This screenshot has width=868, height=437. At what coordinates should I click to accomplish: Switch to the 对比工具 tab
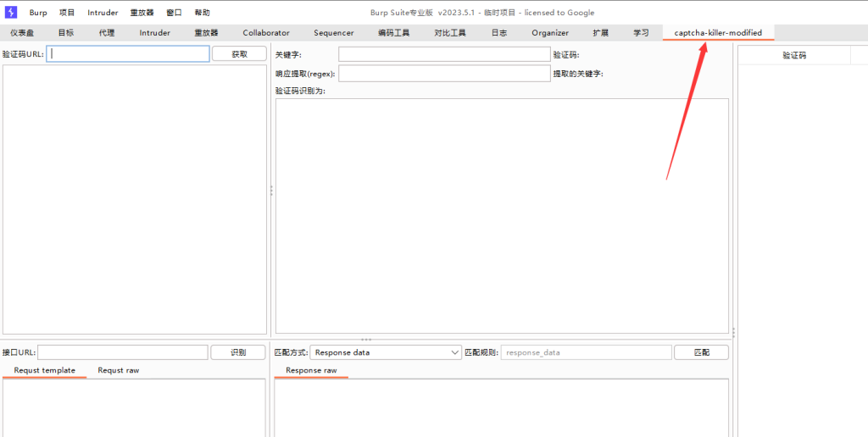point(450,33)
